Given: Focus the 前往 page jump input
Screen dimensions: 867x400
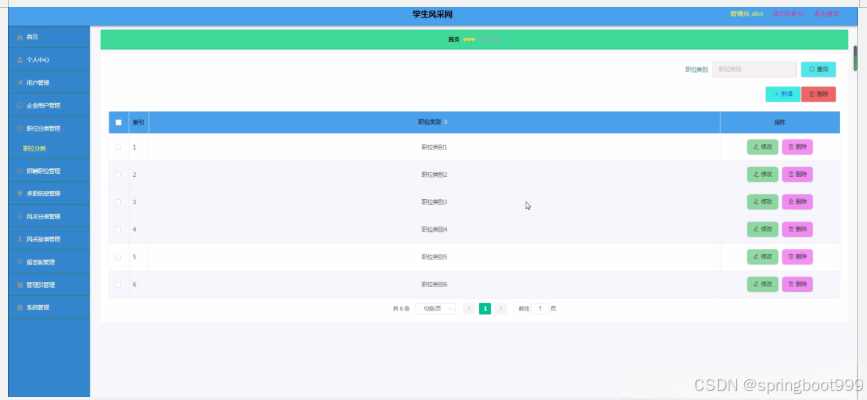Looking at the screenshot, I should pyautogui.click(x=540, y=309).
